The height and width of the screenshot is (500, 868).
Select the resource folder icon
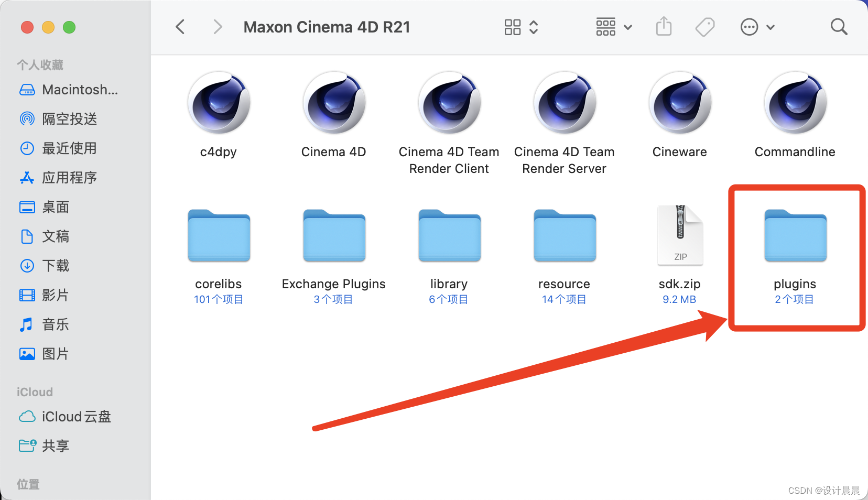click(565, 235)
